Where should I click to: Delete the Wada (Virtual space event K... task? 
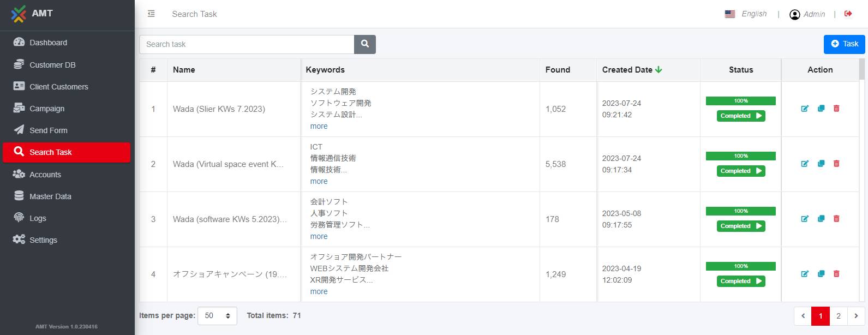click(836, 164)
